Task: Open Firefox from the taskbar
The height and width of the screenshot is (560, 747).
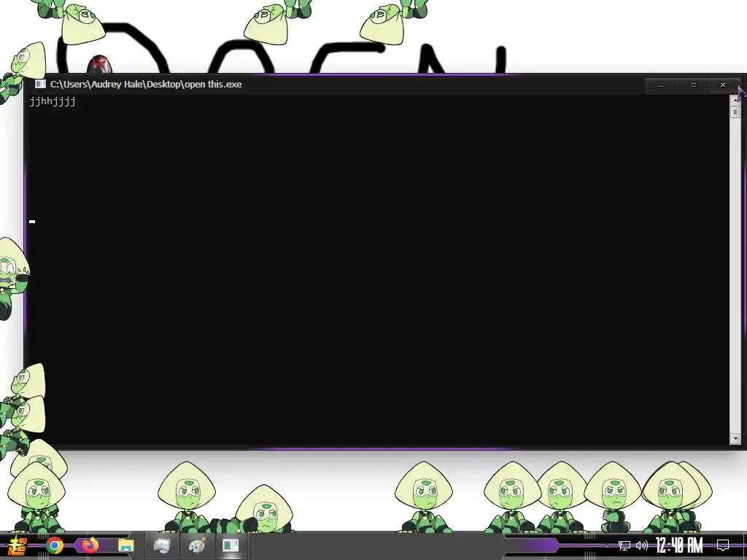Action: coord(90,545)
